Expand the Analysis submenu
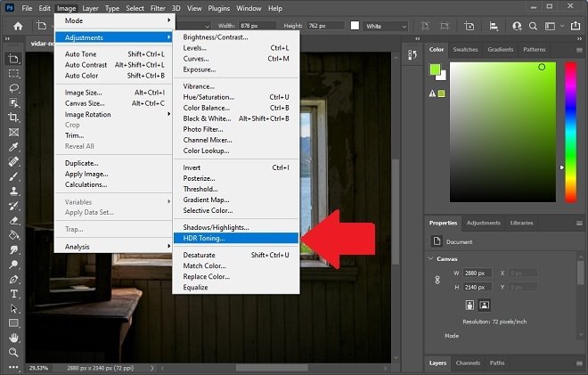The width and height of the screenshot is (588, 375). coord(113,247)
